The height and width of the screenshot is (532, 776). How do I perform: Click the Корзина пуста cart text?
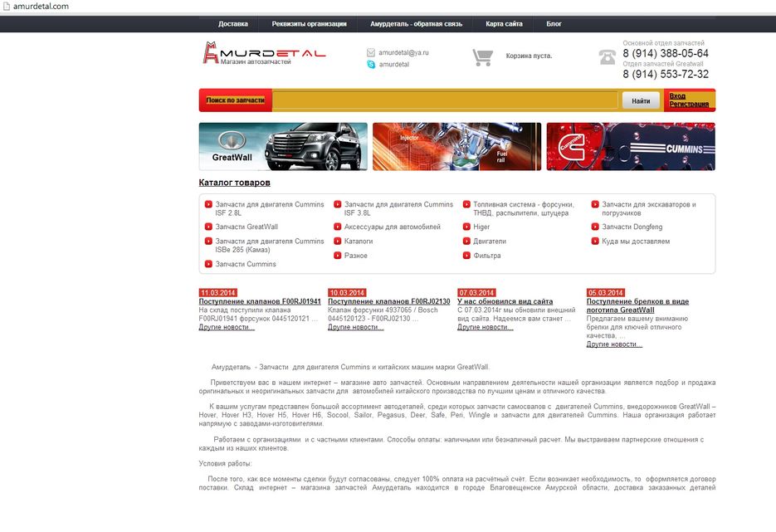coord(529,56)
